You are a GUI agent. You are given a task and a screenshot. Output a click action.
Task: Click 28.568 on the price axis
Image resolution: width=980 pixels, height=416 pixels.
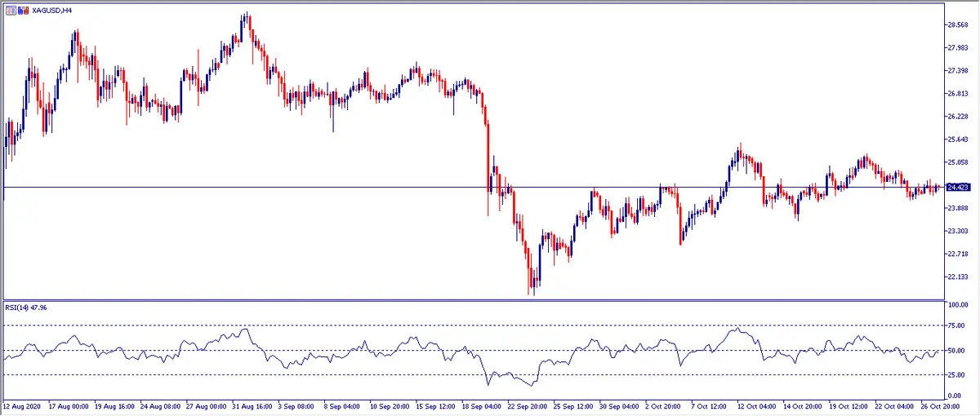pyautogui.click(x=957, y=24)
